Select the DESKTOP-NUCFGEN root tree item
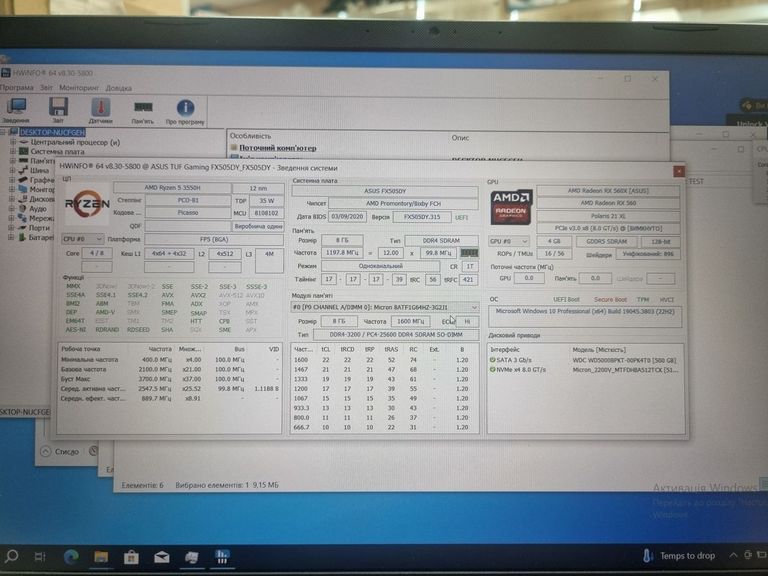This screenshot has width=768, height=576. 52,132
